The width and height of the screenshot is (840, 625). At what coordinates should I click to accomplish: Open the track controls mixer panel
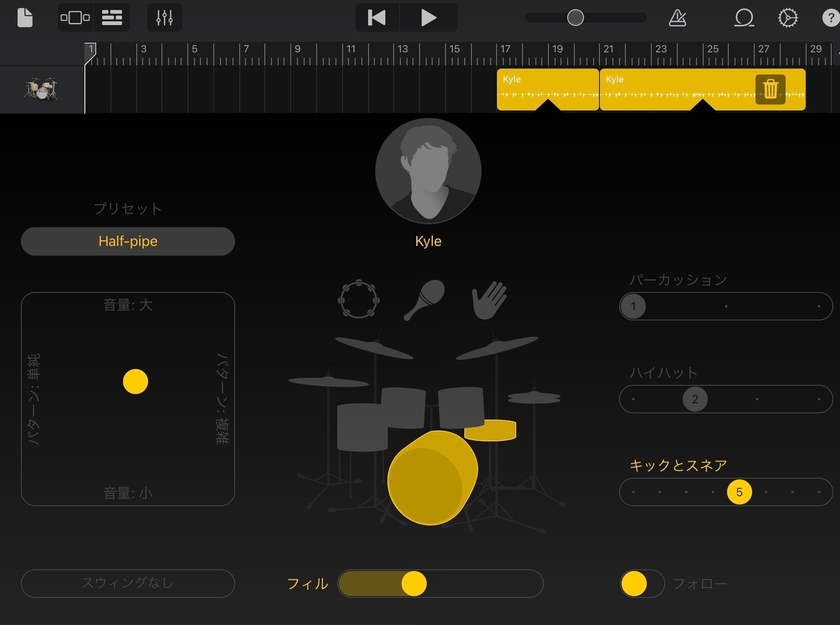coord(164,18)
